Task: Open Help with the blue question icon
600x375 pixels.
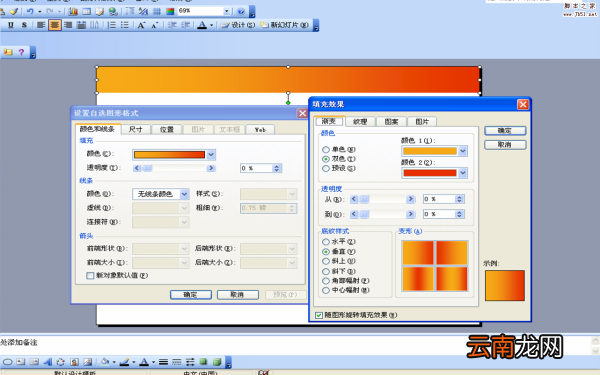Action: tap(241, 11)
